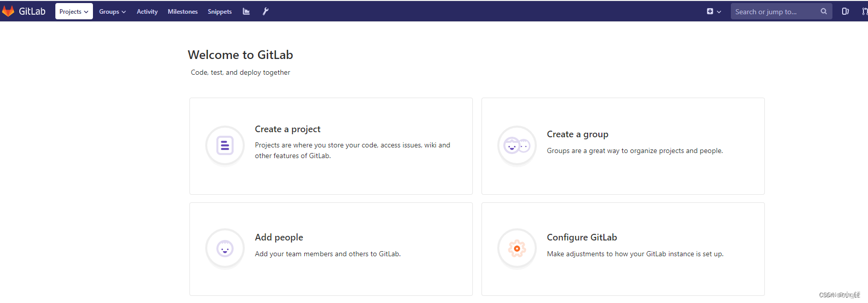
Task: Click the 'Welcome to GitLab' title
Action: click(x=240, y=55)
